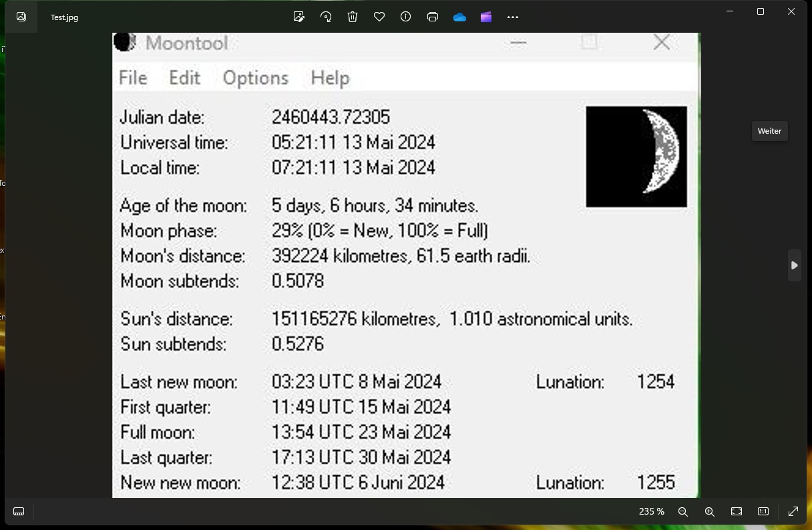Enter full screen with the diagonal arrow icon
Viewport: 812px width, 530px height.
point(793,511)
